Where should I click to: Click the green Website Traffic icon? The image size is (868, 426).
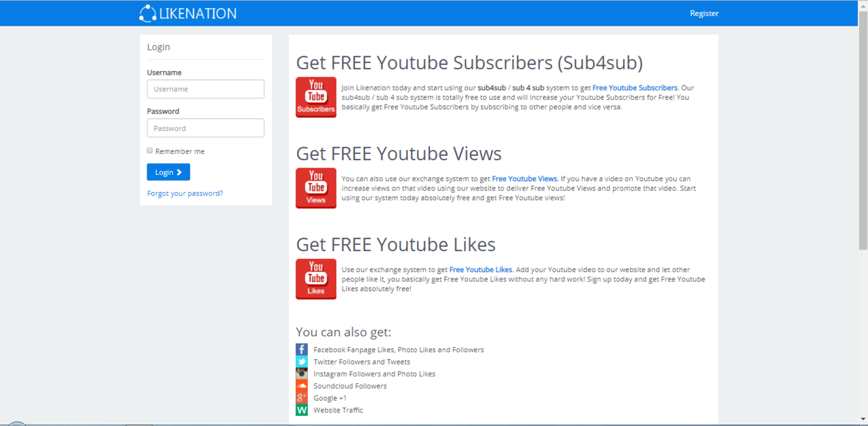tap(302, 410)
